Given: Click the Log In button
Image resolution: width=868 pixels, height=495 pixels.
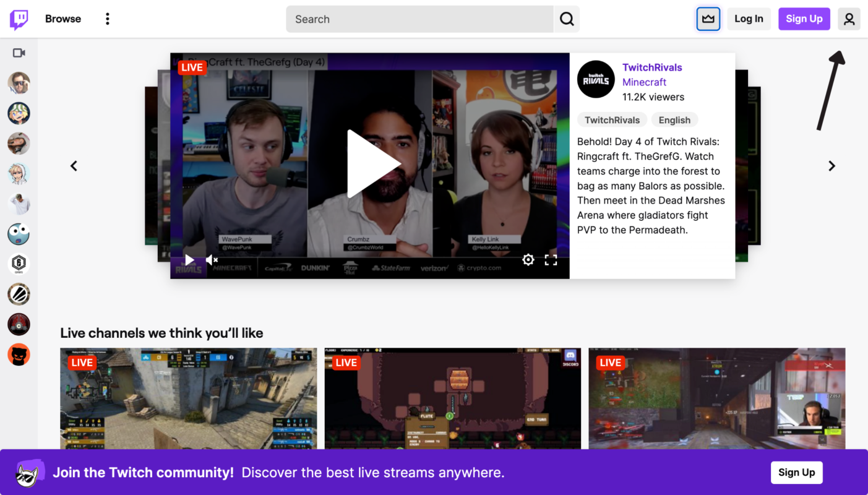Looking at the screenshot, I should click(749, 19).
